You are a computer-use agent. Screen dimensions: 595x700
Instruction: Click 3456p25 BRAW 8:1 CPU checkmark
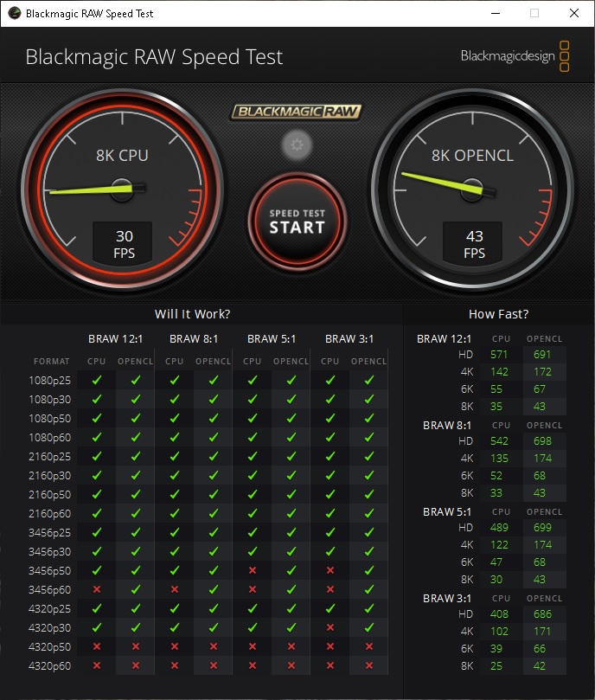coord(175,532)
